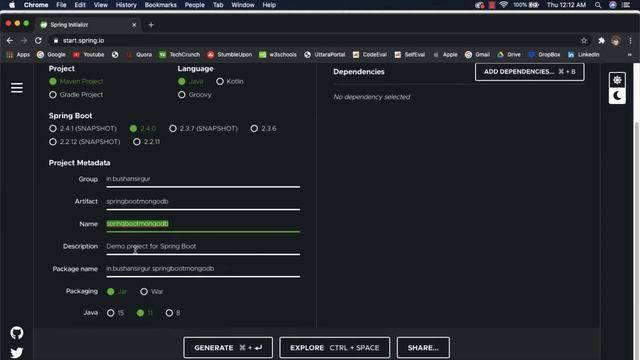Choose Kotlin language
This screenshot has height=360, width=640.
coord(230,82)
